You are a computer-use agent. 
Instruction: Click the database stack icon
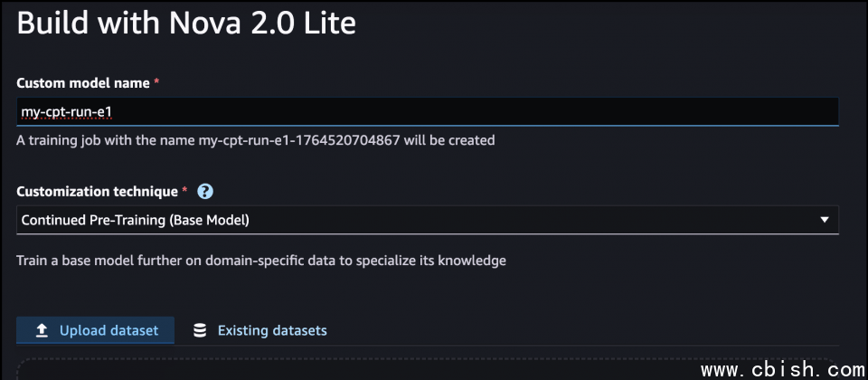[x=200, y=330]
